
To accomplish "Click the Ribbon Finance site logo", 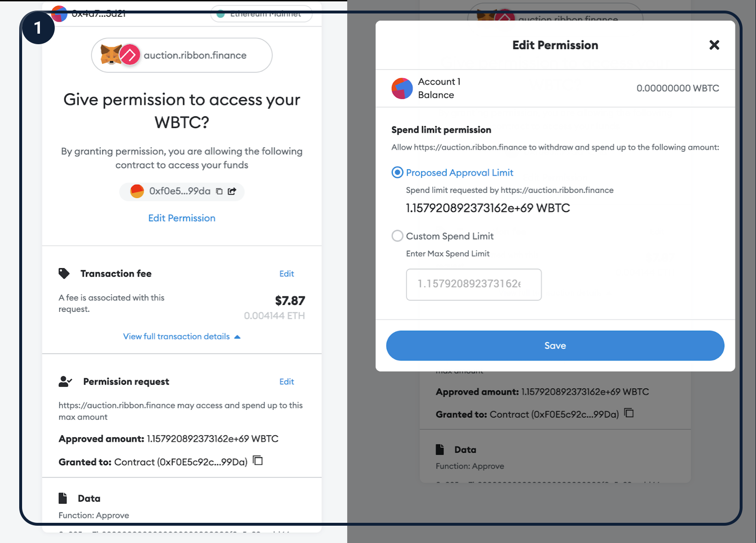I will [x=129, y=55].
